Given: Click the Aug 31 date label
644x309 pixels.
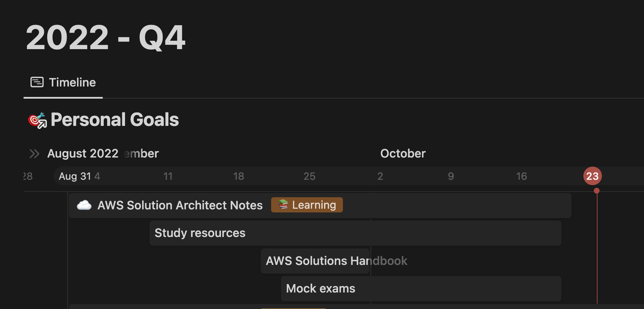Looking at the screenshot, I should (75, 176).
